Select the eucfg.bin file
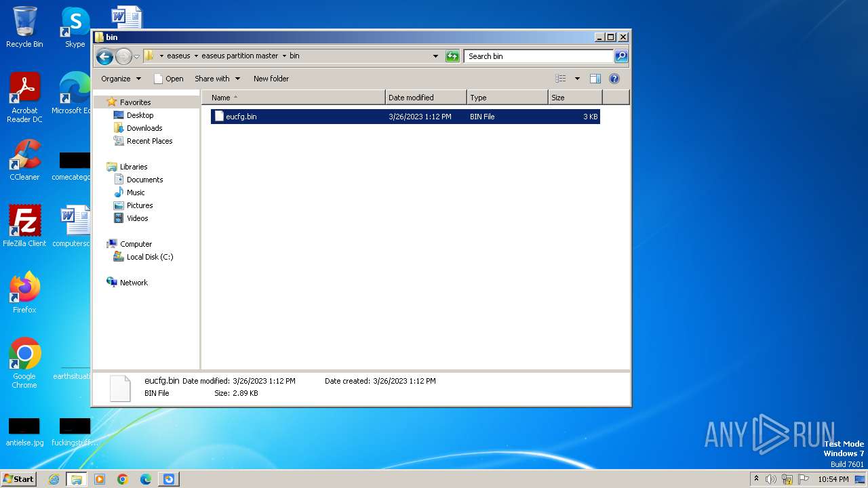868x488 pixels. 406,117
